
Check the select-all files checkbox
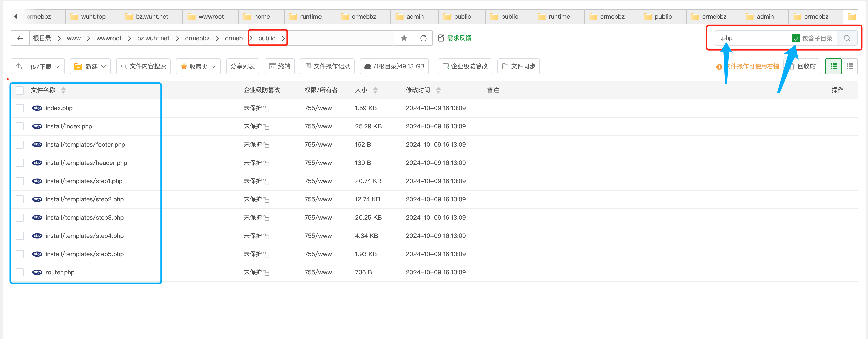(x=20, y=90)
